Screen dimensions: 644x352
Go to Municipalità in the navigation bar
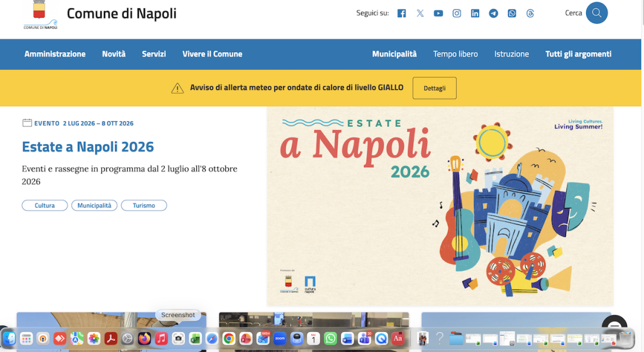click(394, 54)
